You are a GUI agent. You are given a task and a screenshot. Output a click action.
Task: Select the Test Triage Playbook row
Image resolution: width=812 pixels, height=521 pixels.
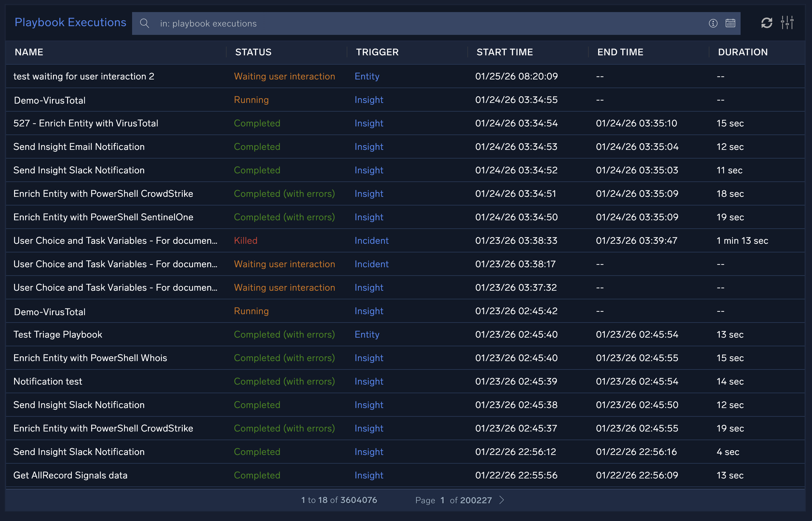[58, 334]
